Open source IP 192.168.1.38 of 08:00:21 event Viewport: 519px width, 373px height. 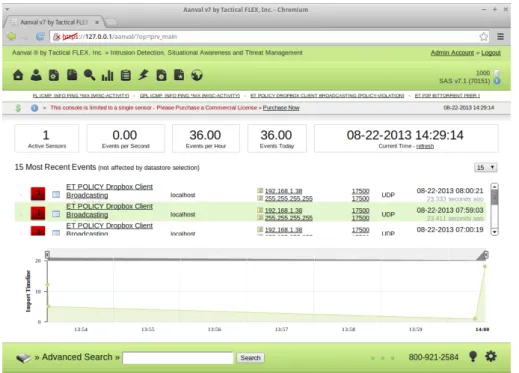click(x=283, y=191)
